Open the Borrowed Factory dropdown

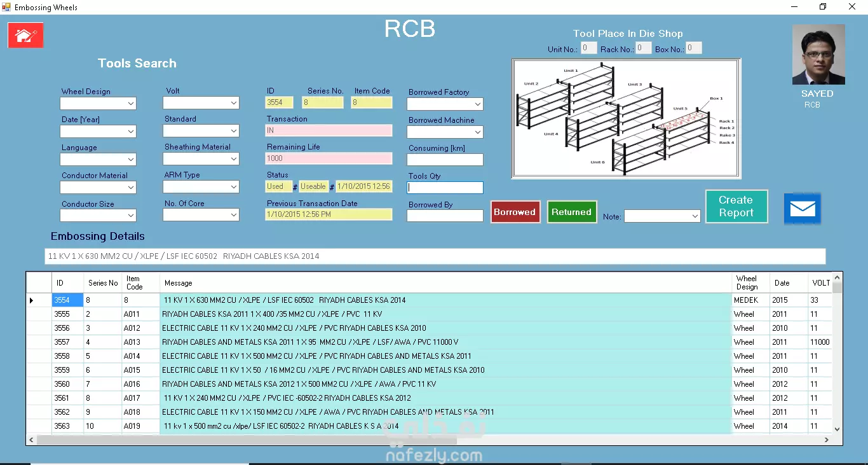(477, 104)
